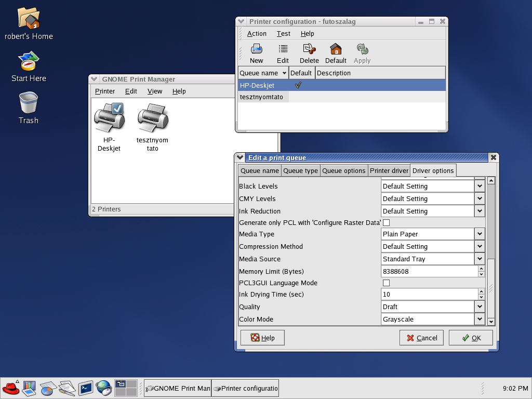Click the Apply toolbar icon

click(x=362, y=54)
